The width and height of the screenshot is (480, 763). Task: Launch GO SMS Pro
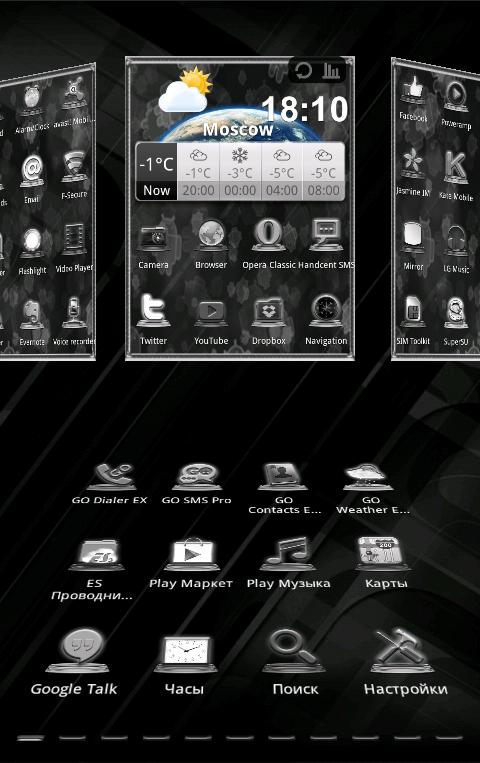[x=197, y=476]
